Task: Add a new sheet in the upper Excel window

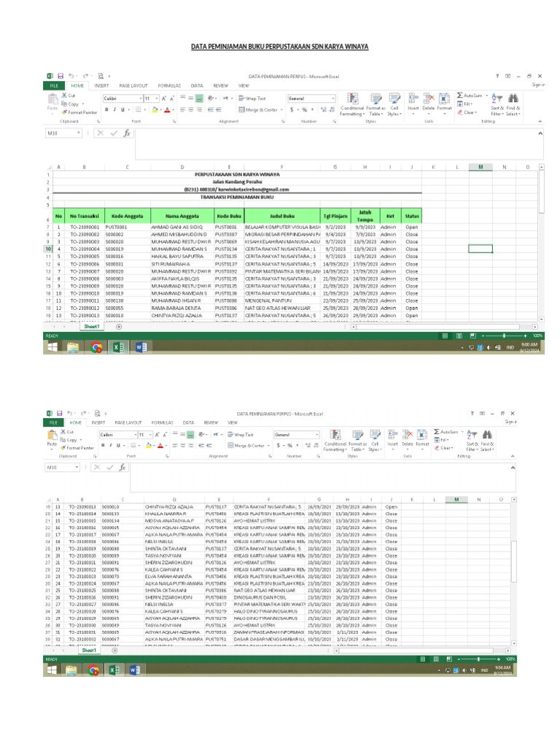Action: (x=119, y=327)
